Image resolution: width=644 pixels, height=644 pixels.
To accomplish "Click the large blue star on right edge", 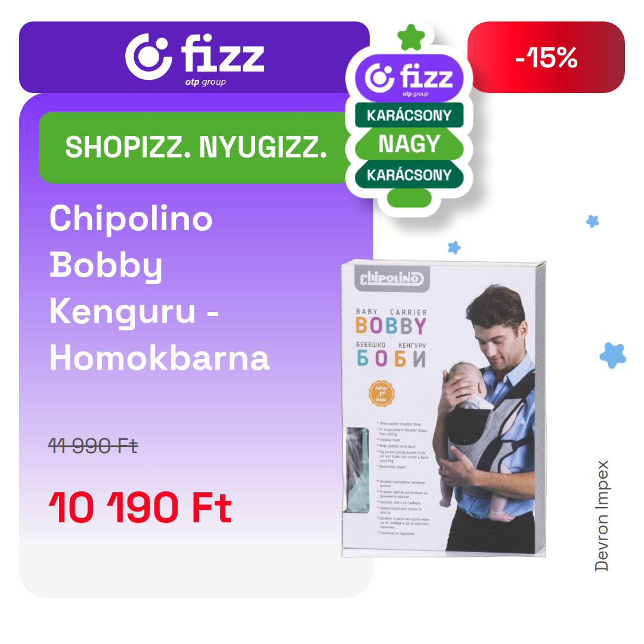I will 613,355.
